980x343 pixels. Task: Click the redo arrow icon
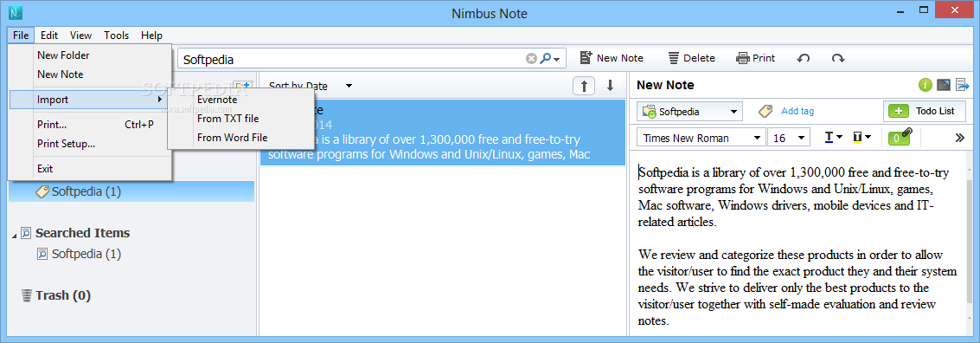(x=838, y=58)
